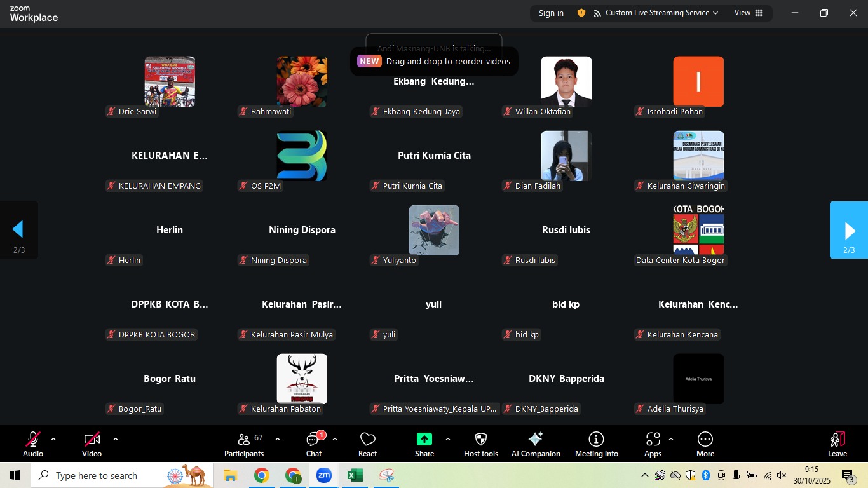
Task: Open the Participants panel
Action: pyautogui.click(x=244, y=444)
